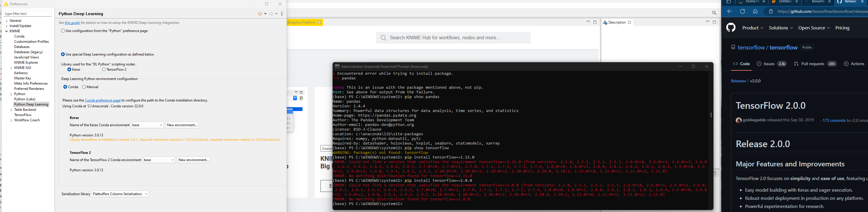Screen dimensions: 868x212
Task: Expand the Python tree node
Action: [11, 94]
